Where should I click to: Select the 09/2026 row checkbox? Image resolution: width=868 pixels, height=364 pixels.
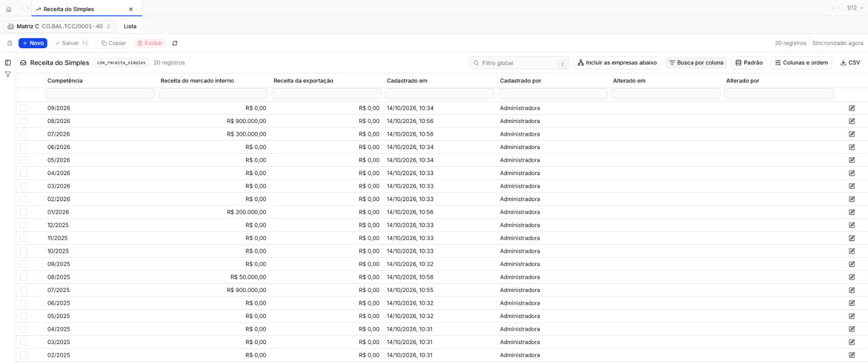tap(24, 108)
